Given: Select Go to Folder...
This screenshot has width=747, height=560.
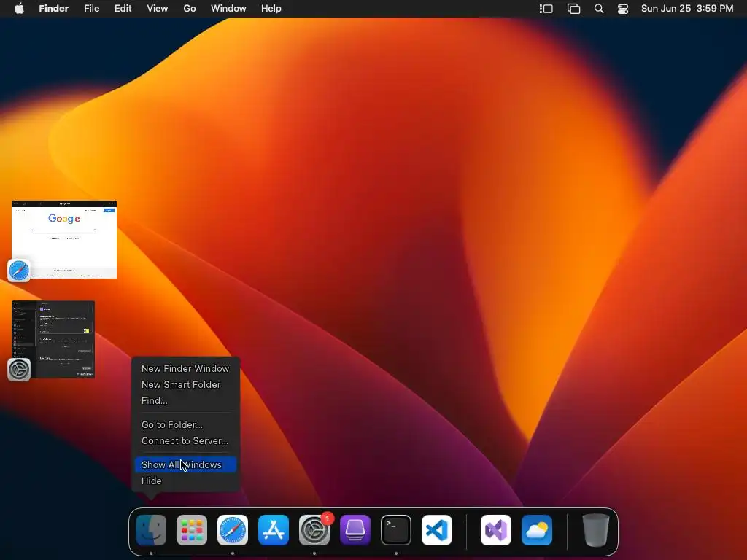Looking at the screenshot, I should point(185,425).
